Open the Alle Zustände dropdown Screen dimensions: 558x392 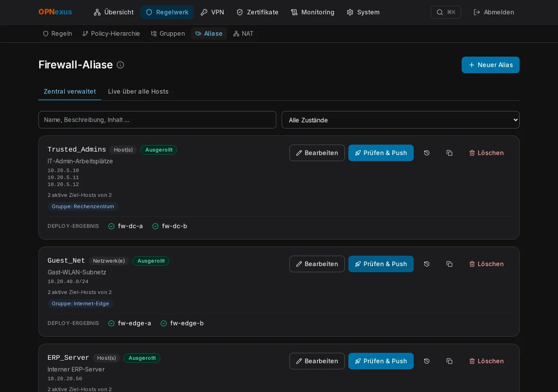pos(401,120)
